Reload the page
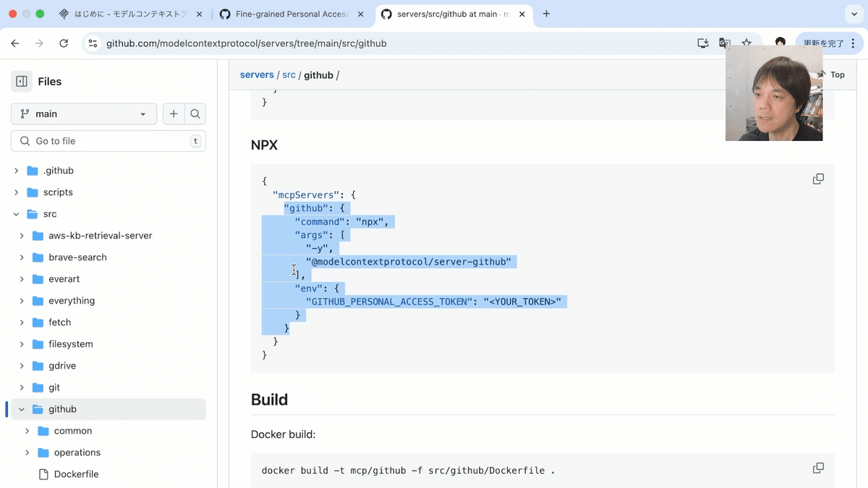Screen dimensions: 868x488 (64, 43)
